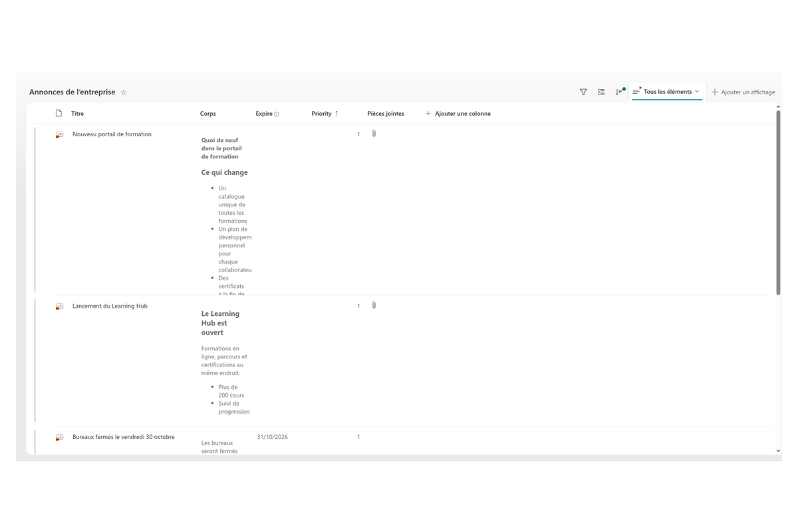Open Bureaux fermés le vendredi 30 octobre
Screen dimensions: 798x532
(x=124, y=438)
